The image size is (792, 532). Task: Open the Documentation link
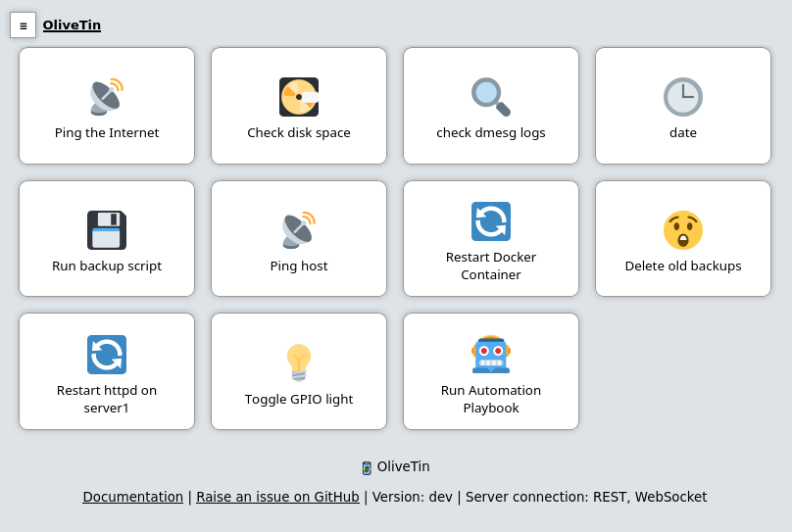tap(132, 497)
